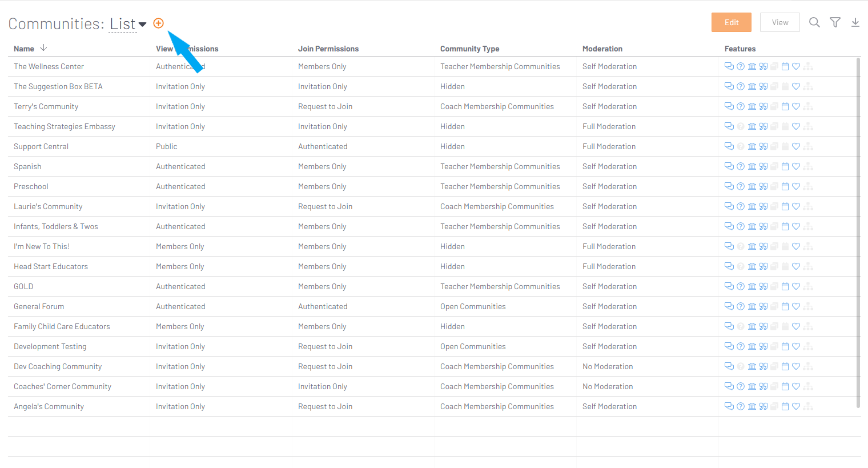Viewport: 868px width, 468px height.
Task: Select the Dev Coaching Community row
Action: (58, 366)
